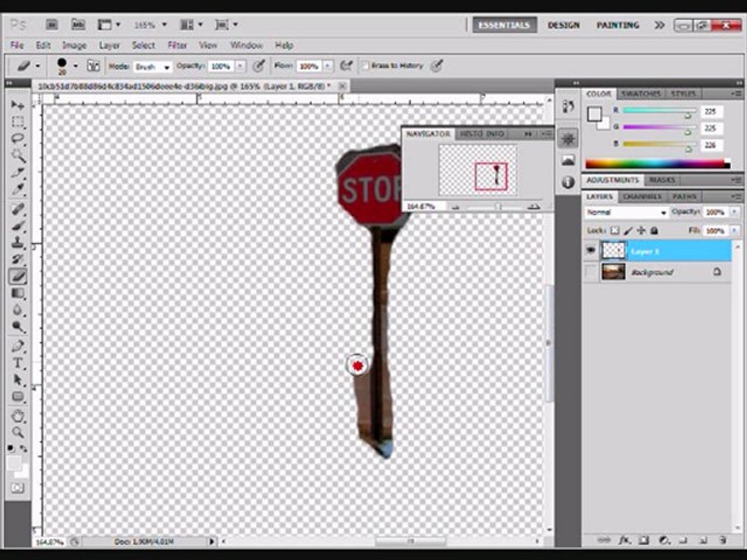Select the Blur tool

coord(18,310)
